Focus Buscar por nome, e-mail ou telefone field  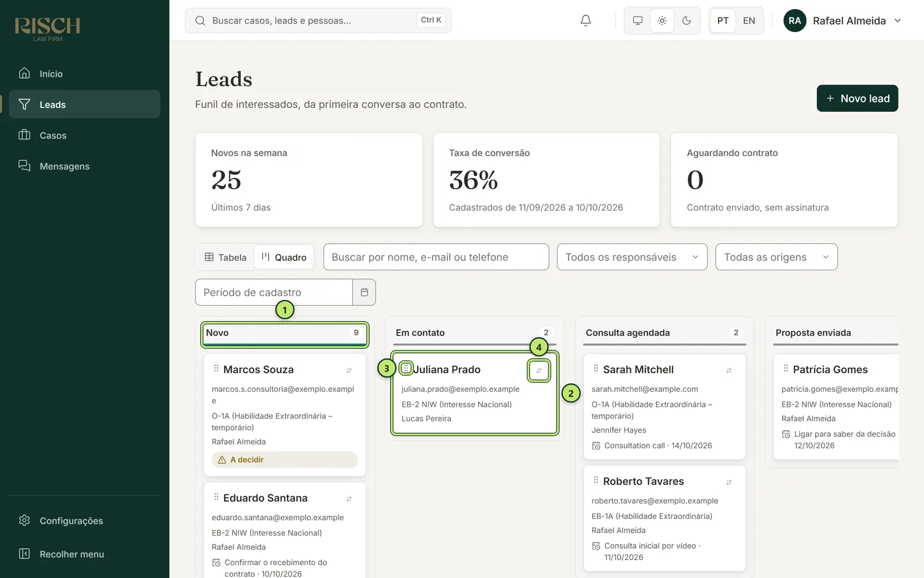(436, 257)
